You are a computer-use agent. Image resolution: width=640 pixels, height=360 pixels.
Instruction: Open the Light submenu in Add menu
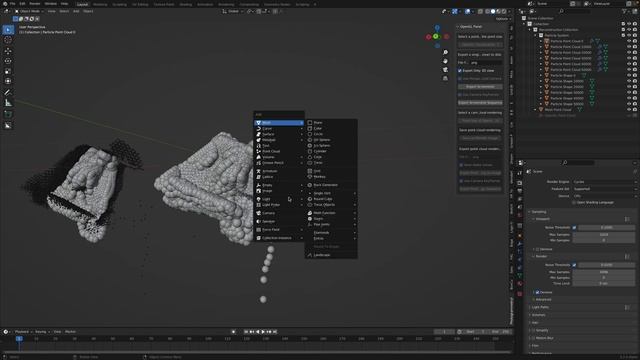279,199
